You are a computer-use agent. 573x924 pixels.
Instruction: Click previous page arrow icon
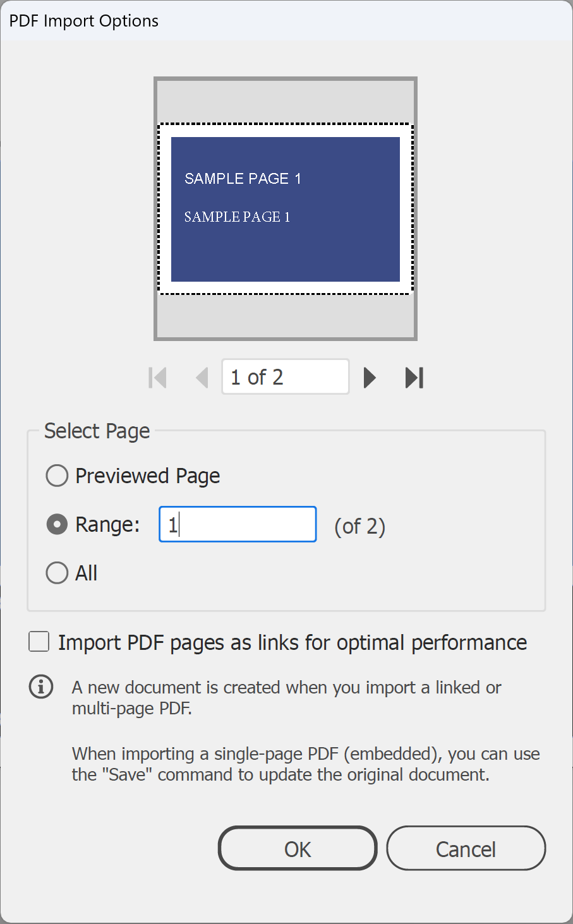point(202,378)
